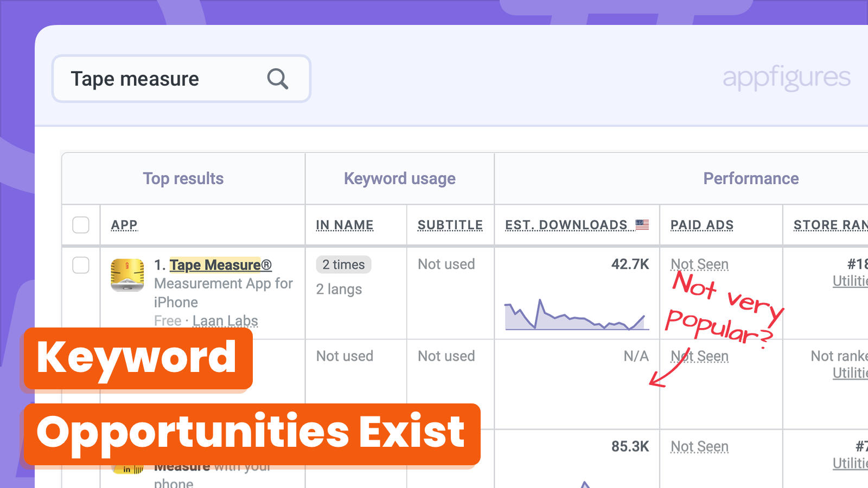Check the box for Tape Measure® row
This screenshot has height=488, width=868.
(81, 265)
